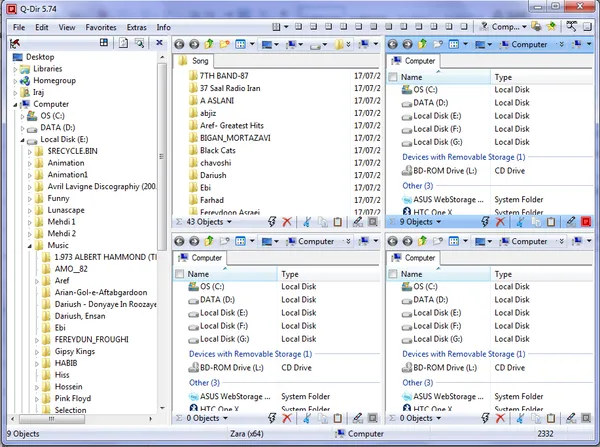The width and height of the screenshot is (600, 447).
Task: Click Other (3) group in 9 Objects pane
Action: click(417, 186)
